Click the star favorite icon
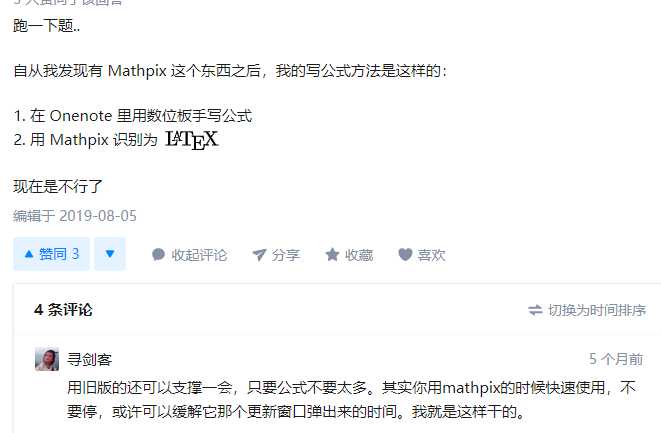The image size is (661, 433). (332, 255)
